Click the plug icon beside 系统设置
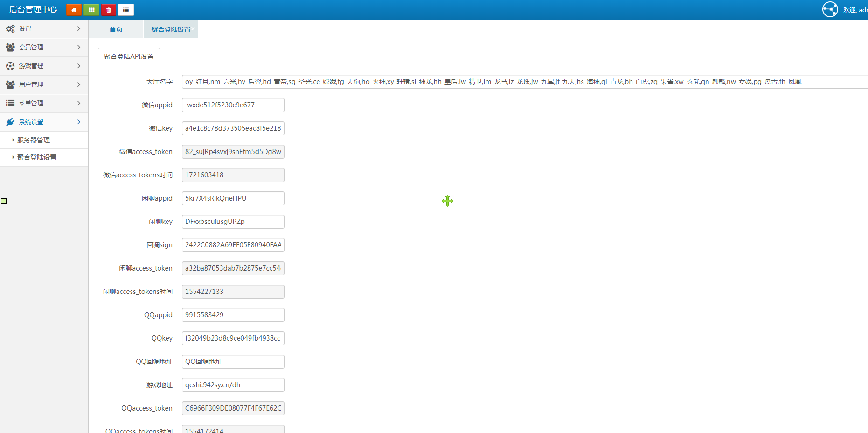The height and width of the screenshot is (433, 868). (x=10, y=122)
